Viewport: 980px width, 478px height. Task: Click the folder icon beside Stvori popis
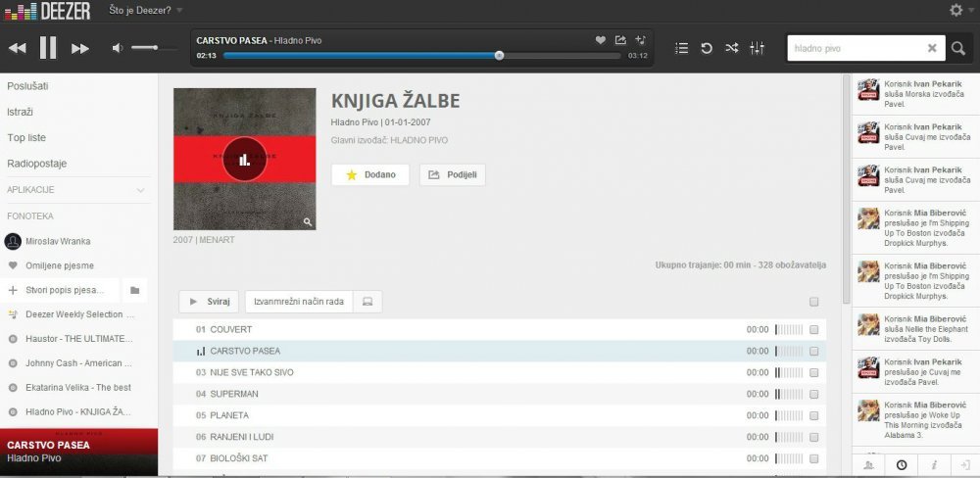pos(134,291)
